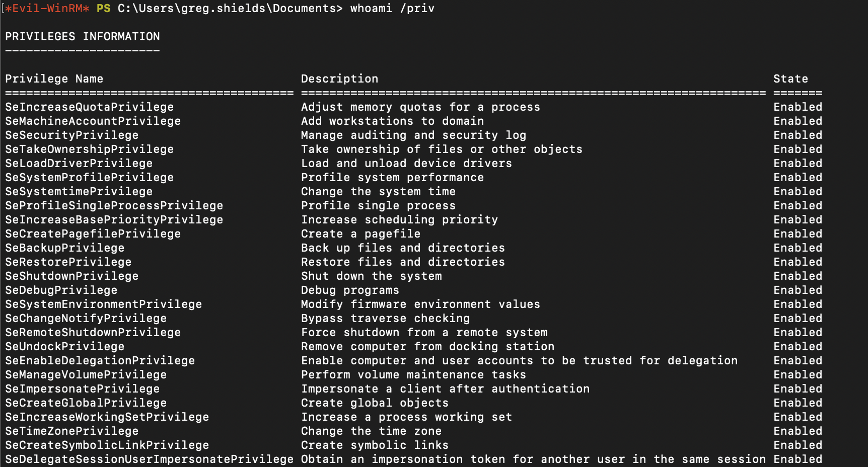
Task: Click the "Description" column header
Action: [x=339, y=79]
